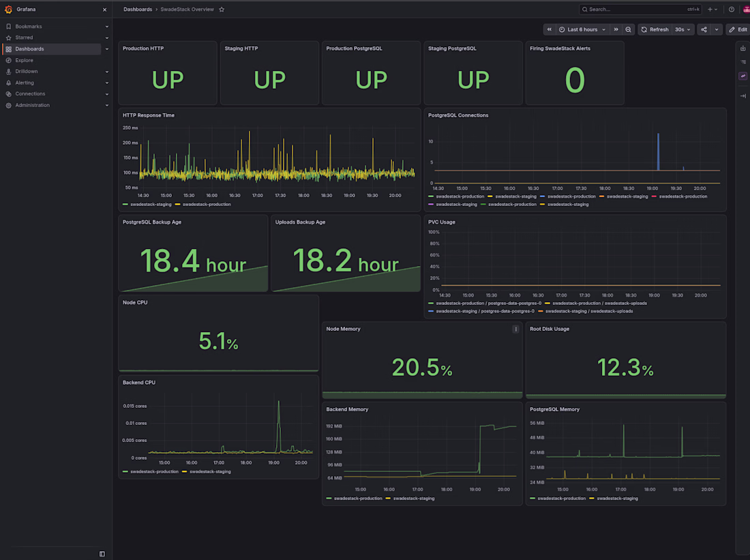
Task: Expand the Bookmarks section chevron
Action: coord(106,27)
